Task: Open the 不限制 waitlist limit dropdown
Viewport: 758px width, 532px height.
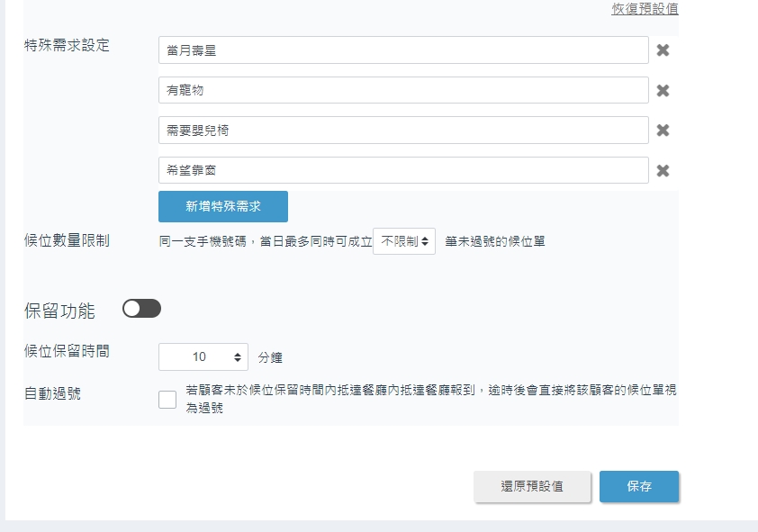Action: tap(404, 241)
